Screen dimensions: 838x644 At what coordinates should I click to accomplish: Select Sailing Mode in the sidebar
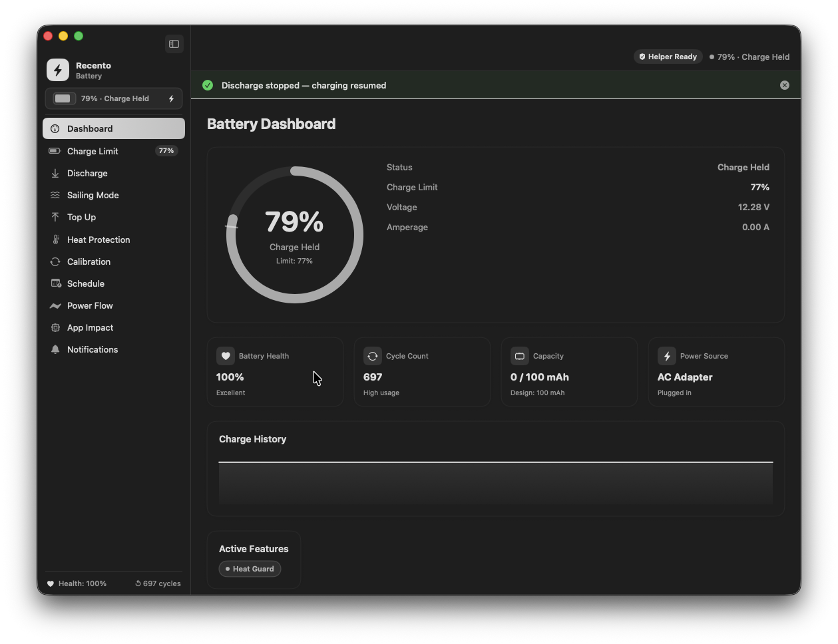(x=114, y=195)
